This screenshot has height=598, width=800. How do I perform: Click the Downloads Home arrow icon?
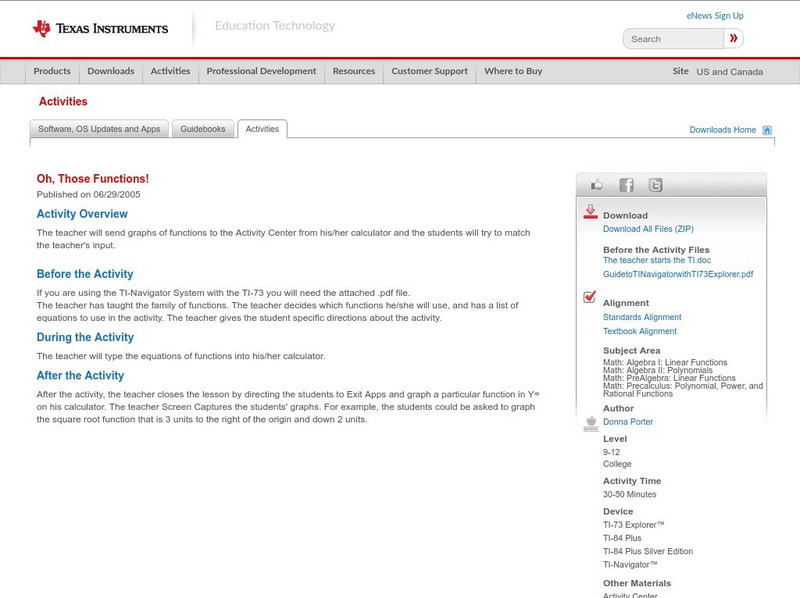766,129
